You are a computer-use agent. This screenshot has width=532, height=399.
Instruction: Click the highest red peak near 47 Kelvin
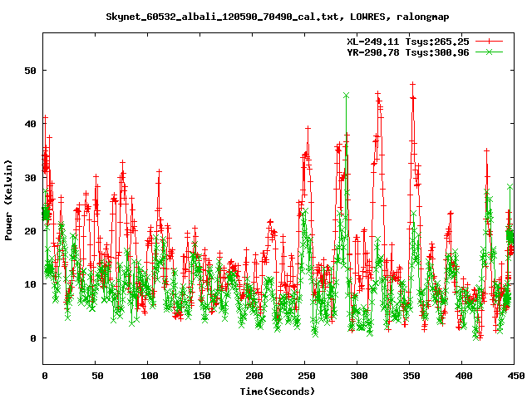412,84
